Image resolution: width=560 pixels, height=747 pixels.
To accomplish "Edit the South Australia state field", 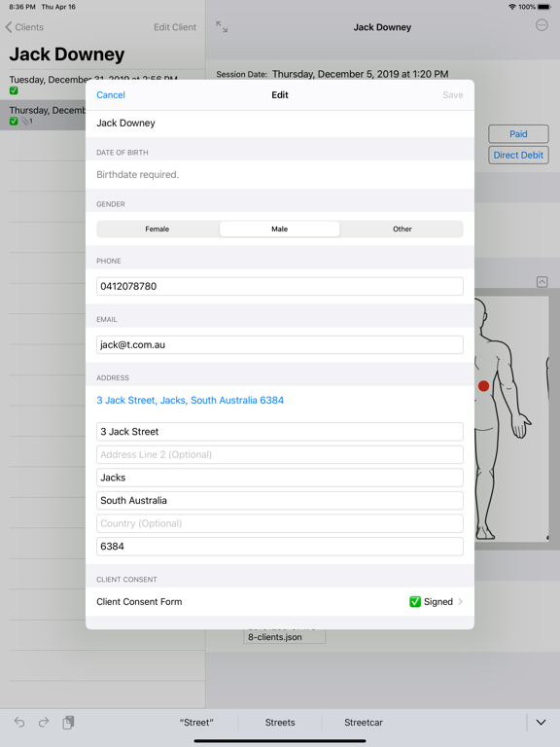I will (x=280, y=500).
